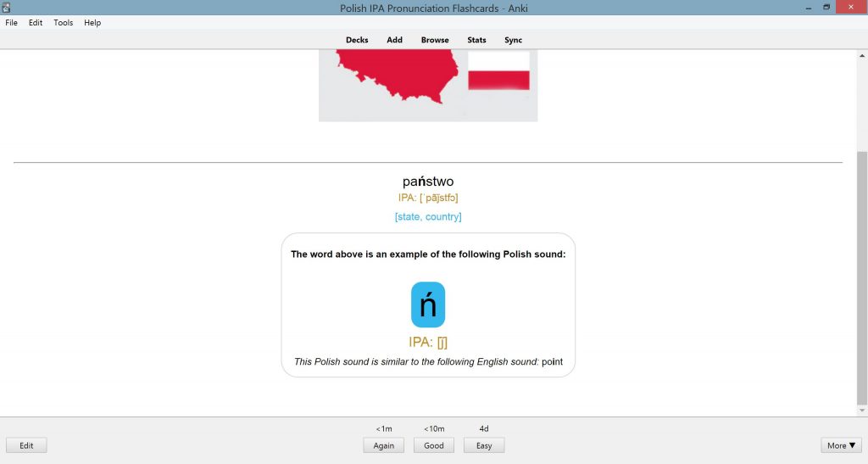868x464 pixels.
Task: Minimize the Anki window
Action: 809,7
